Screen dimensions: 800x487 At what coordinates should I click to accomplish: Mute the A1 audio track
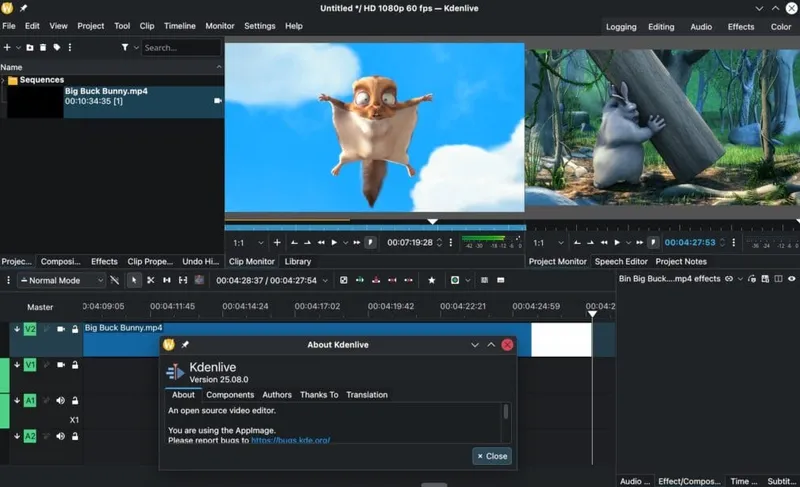tap(61, 400)
